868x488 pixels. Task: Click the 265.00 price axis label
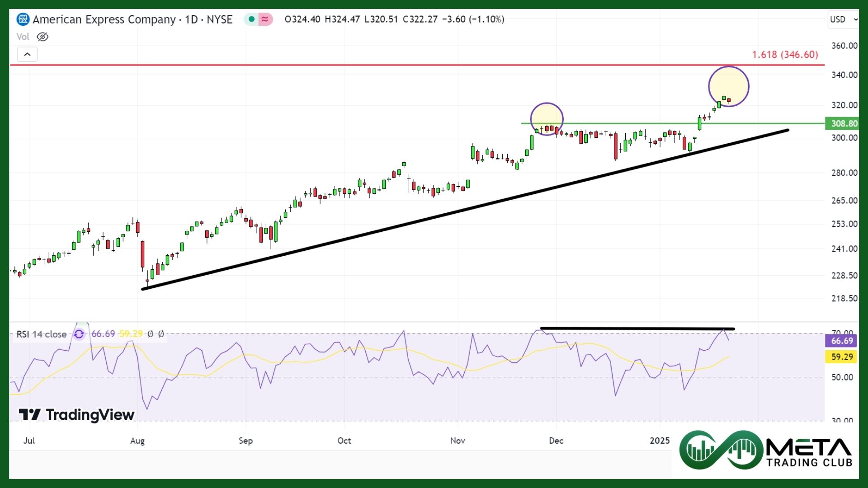coord(844,201)
